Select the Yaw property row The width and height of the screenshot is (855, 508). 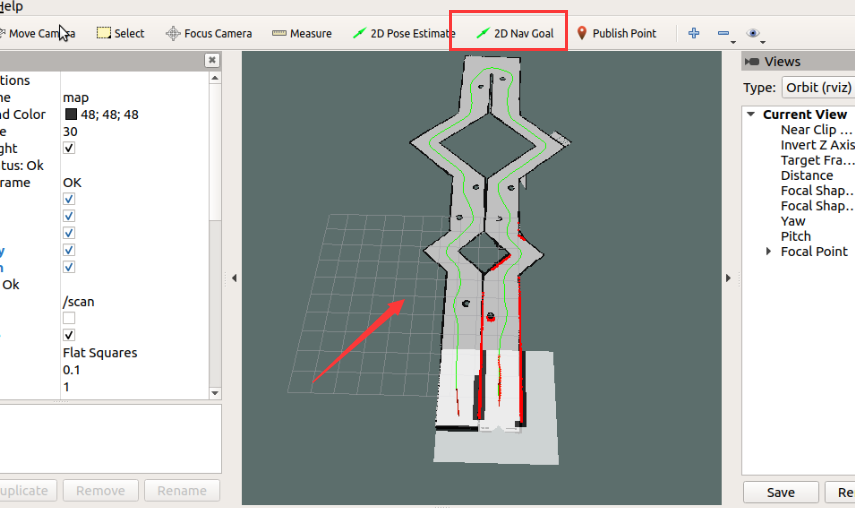792,221
